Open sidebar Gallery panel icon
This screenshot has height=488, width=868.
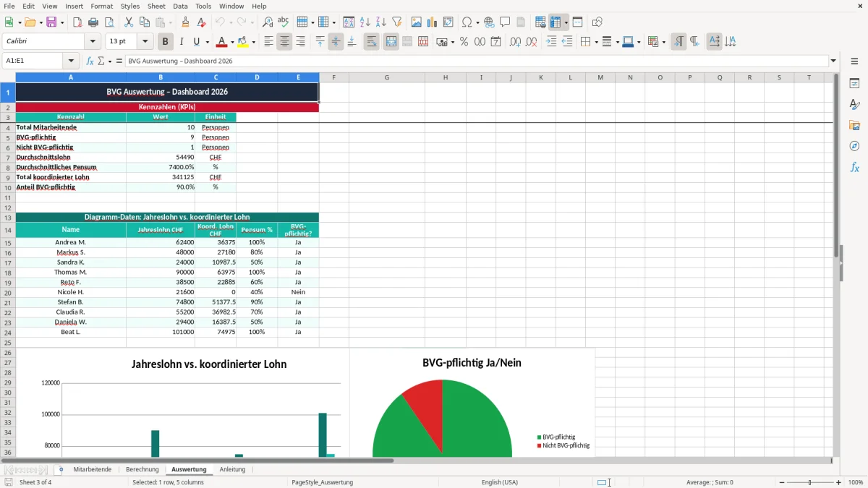[854, 125]
